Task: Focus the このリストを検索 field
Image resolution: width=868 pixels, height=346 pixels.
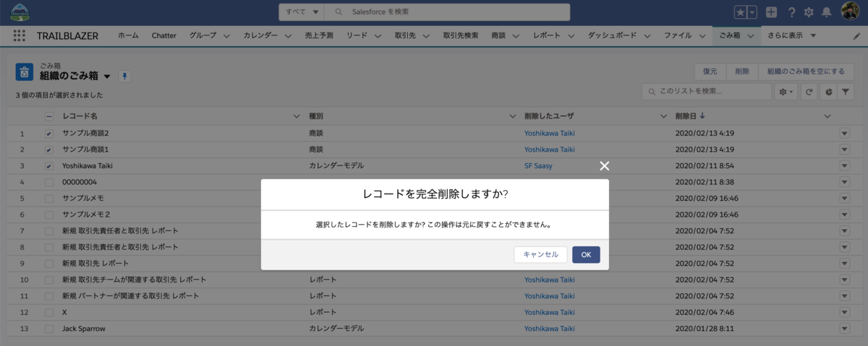Action: point(707,92)
